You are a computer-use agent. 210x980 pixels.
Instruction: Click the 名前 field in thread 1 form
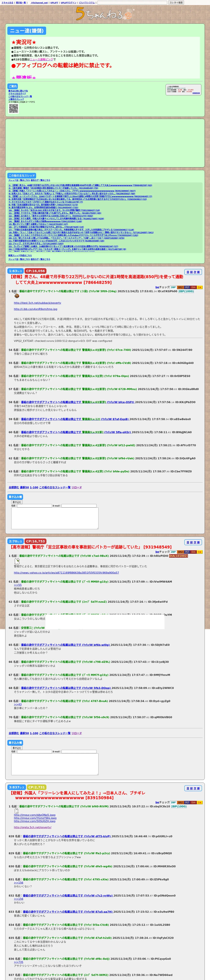click(34, 506)
